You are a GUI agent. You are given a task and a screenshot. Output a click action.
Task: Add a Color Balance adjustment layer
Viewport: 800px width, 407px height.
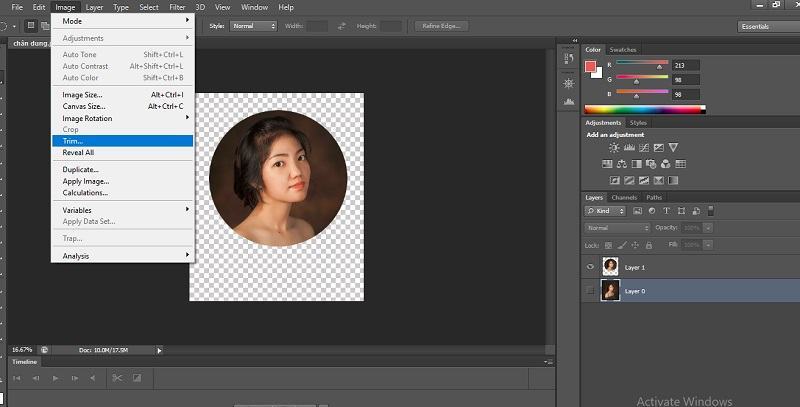point(621,164)
